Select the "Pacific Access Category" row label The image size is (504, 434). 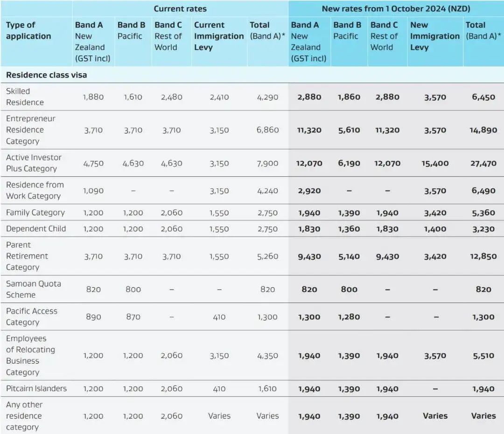coord(32,317)
